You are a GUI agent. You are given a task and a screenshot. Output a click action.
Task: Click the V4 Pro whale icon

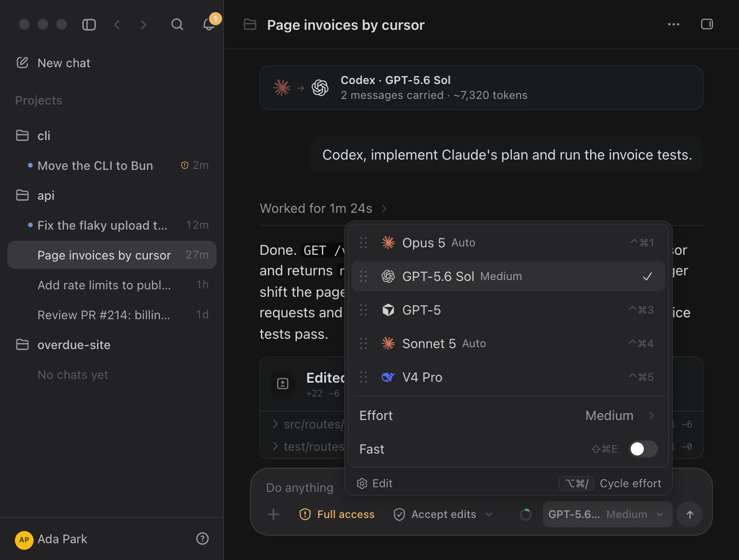coord(388,377)
